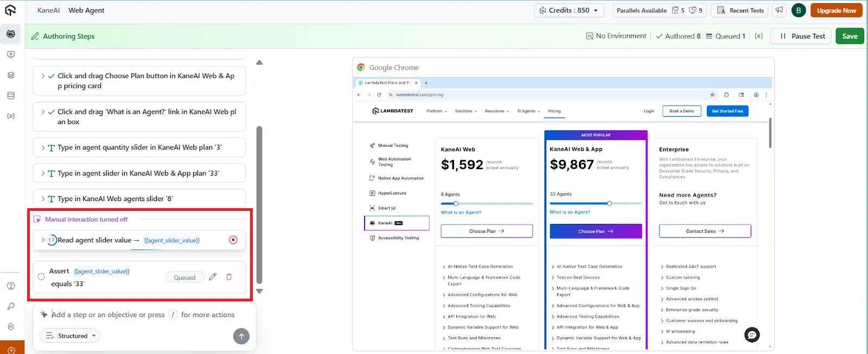Open the variables (x) icon beside Queued
Viewport: 868px width, 354px height.
pyautogui.click(x=758, y=36)
